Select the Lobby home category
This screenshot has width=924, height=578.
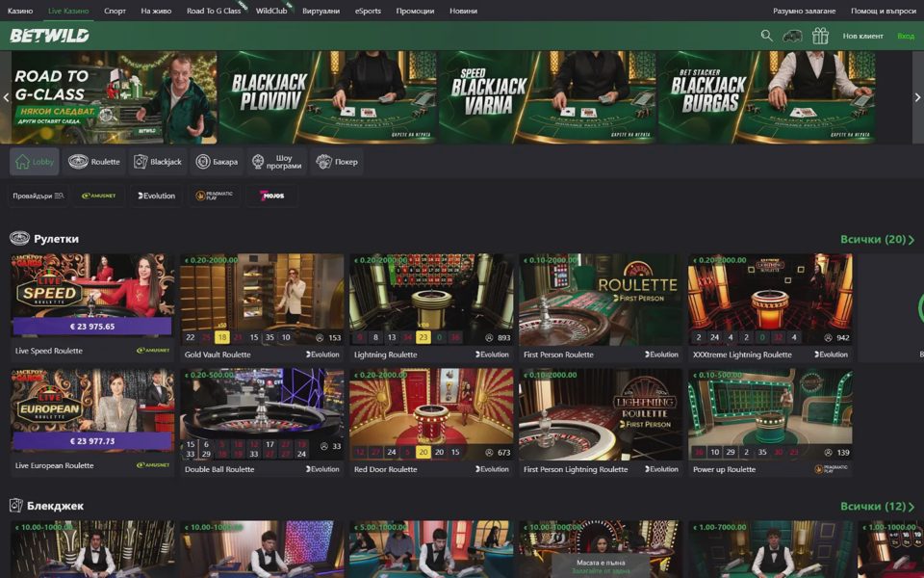35,162
